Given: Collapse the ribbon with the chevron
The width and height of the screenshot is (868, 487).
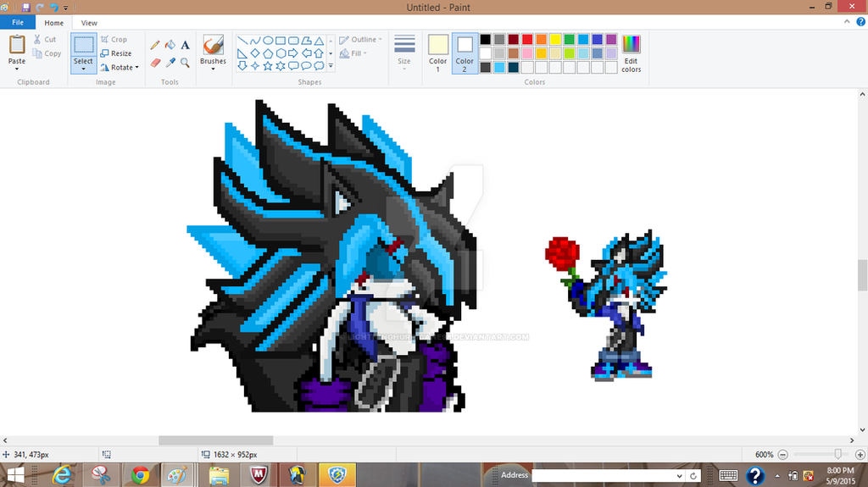Looking at the screenshot, I should (x=847, y=22).
